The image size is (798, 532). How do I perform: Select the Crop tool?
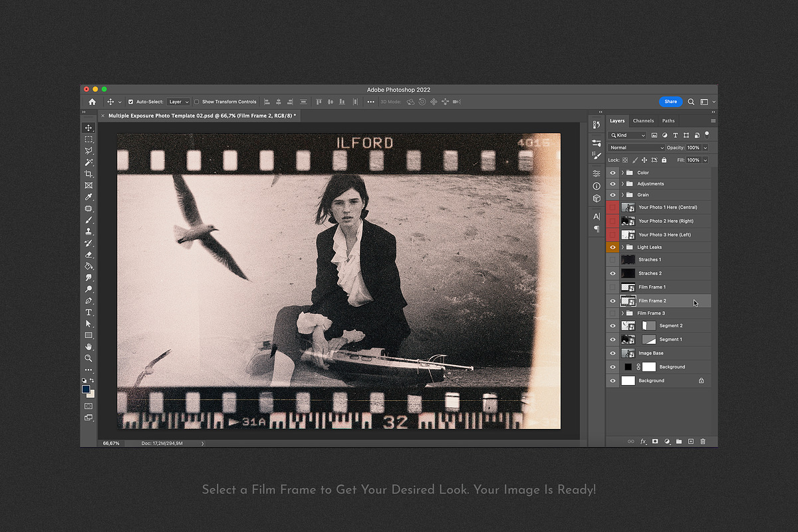point(88,174)
